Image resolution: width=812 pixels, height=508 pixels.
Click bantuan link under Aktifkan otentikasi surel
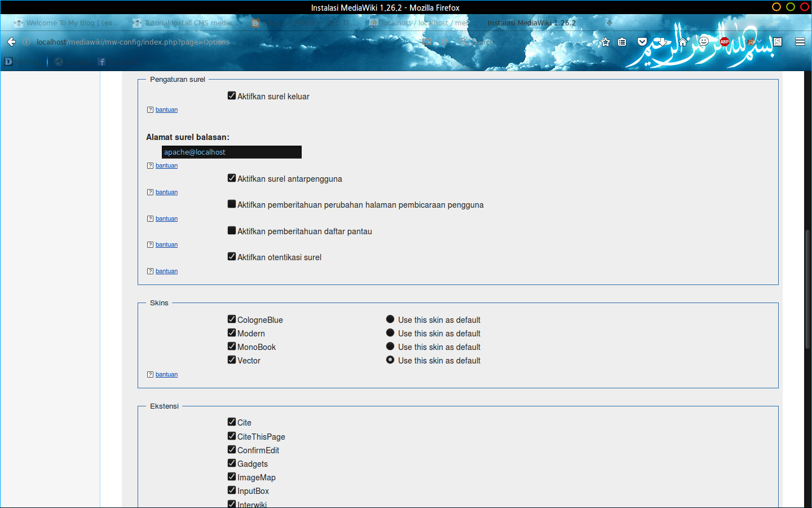pyautogui.click(x=166, y=271)
